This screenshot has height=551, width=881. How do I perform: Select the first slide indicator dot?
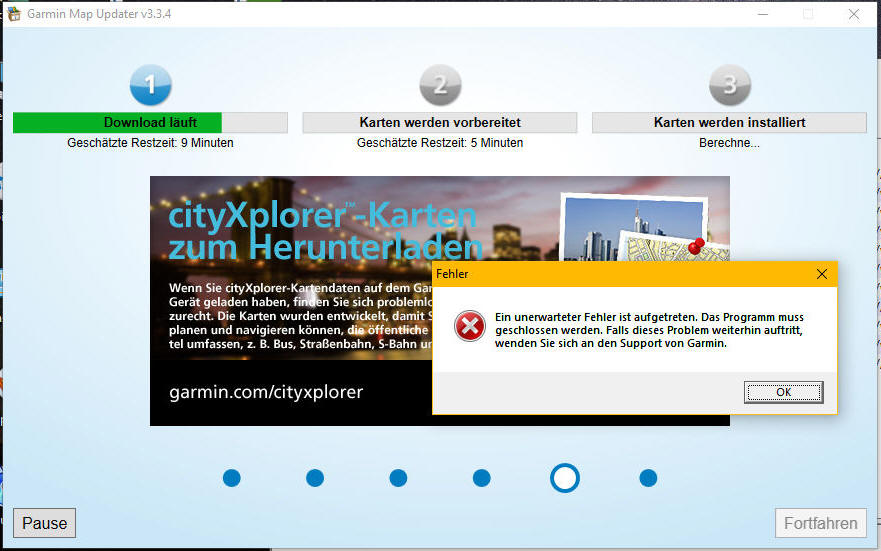(x=232, y=478)
